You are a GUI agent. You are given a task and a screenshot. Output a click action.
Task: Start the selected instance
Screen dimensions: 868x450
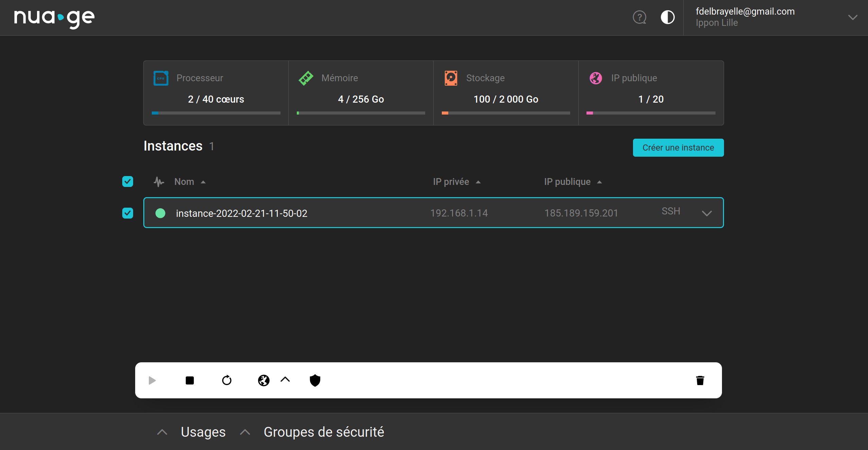pyautogui.click(x=152, y=380)
